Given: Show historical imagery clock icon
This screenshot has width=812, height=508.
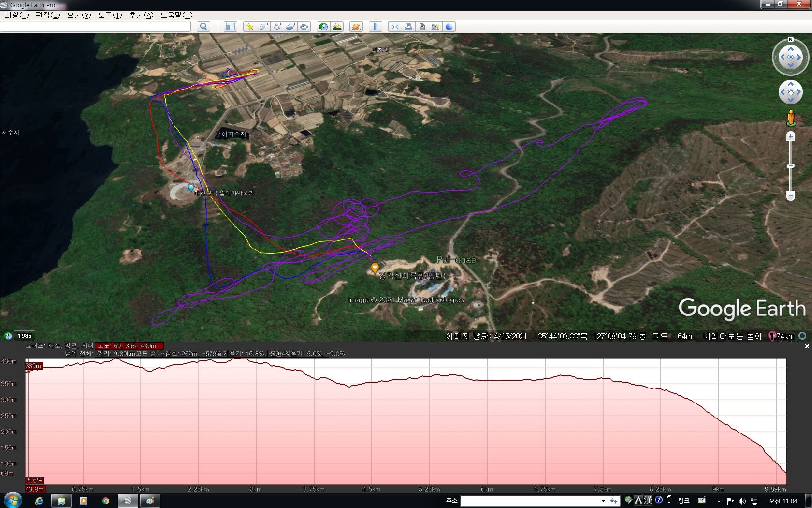Looking at the screenshot, I should coord(323,27).
